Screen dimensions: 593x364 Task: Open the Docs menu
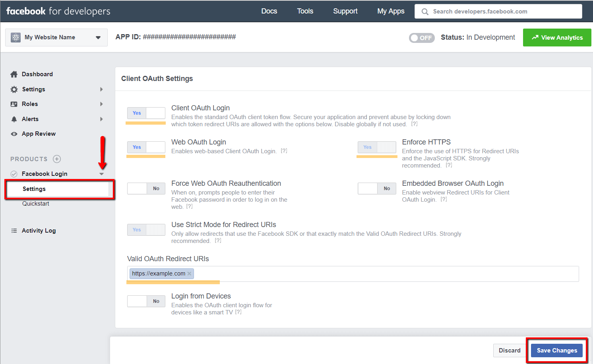pyautogui.click(x=269, y=11)
